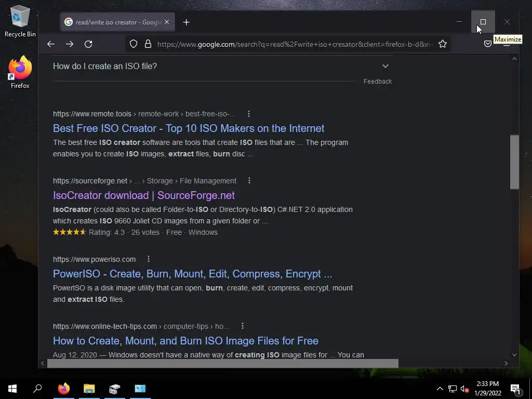Open the notification center icon
Image resolution: width=532 pixels, height=399 pixels.
click(x=516, y=389)
